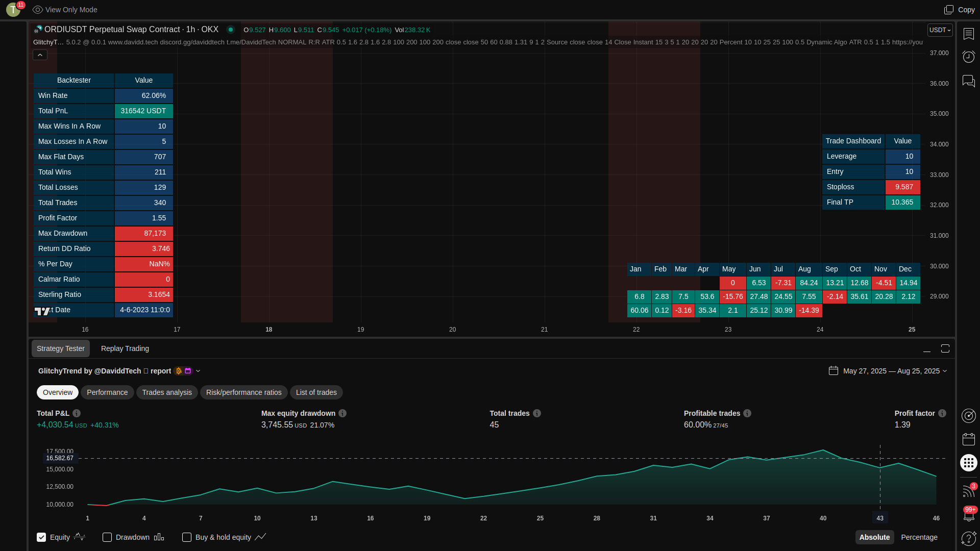This screenshot has width=980, height=551.
Task: Click the TradingView logo on the chart
Action: [x=42, y=311]
